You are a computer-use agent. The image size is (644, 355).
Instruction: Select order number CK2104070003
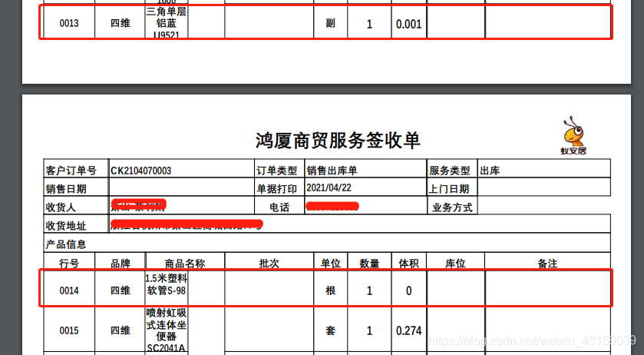pyautogui.click(x=141, y=171)
